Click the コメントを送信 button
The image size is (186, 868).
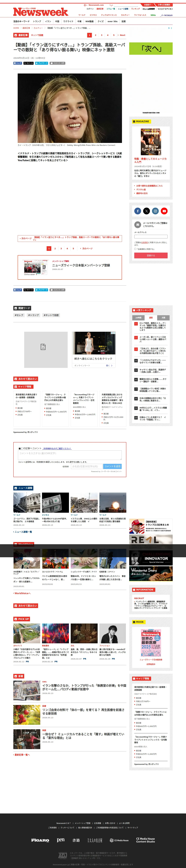112,466
